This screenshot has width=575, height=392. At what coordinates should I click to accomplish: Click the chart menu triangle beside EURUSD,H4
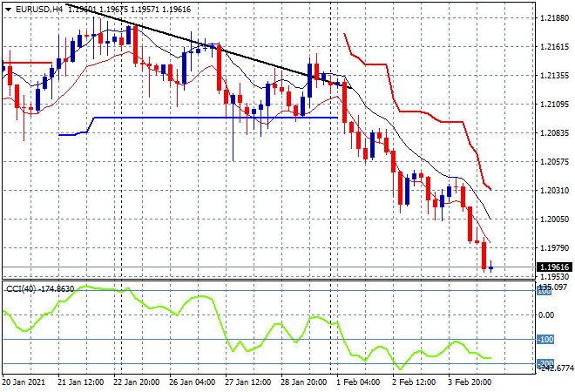click(8, 10)
